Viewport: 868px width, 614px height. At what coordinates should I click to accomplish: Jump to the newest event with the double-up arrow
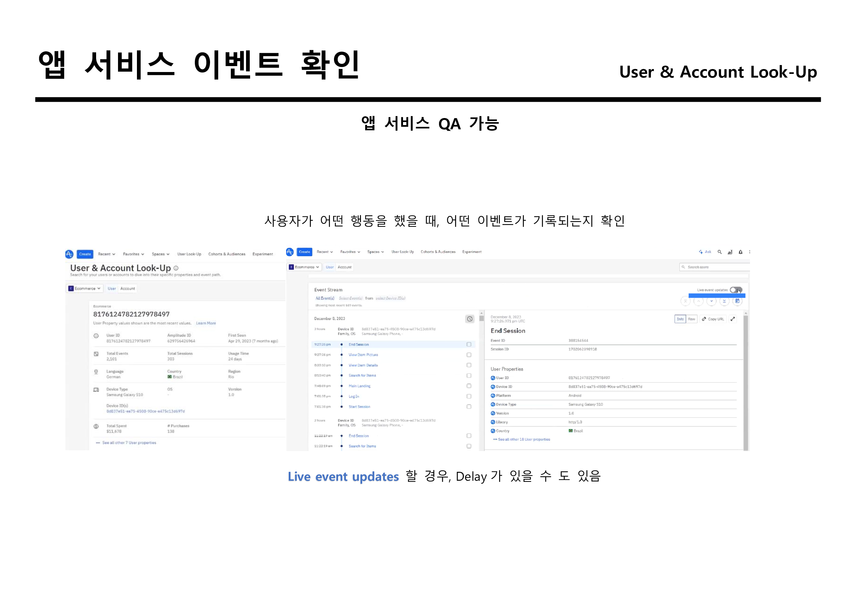685,301
